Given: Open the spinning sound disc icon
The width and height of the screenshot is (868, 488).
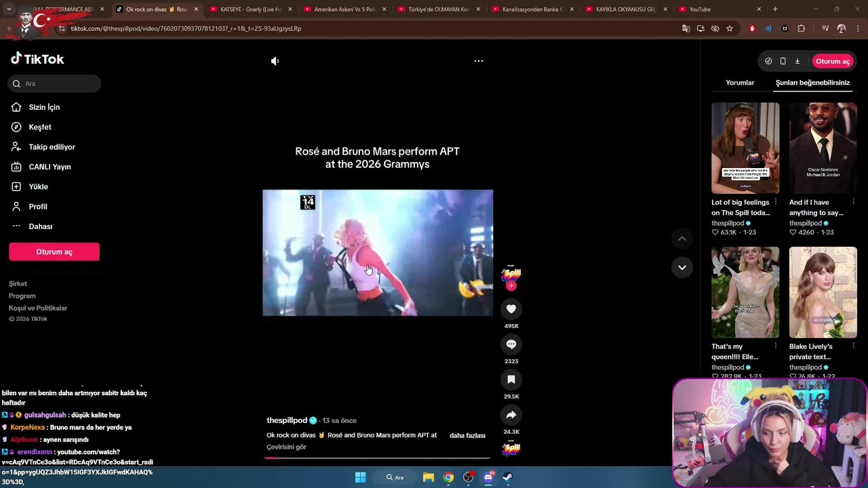Looking at the screenshot, I should (511, 449).
